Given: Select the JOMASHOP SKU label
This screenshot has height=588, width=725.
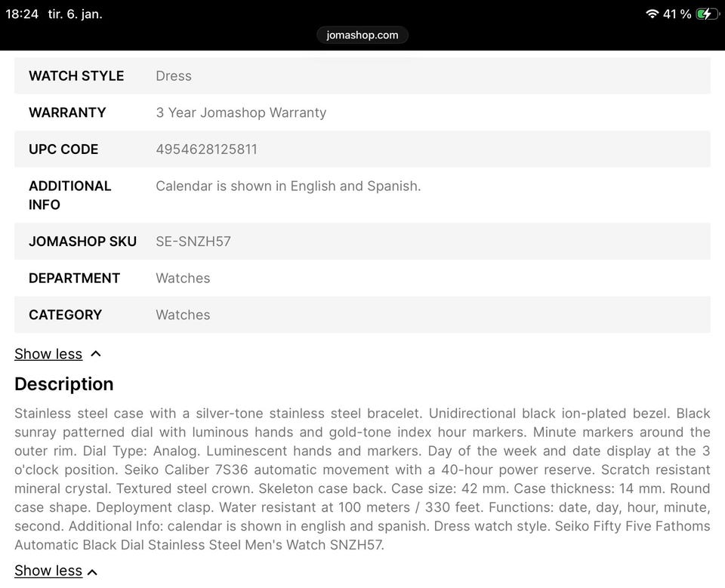Looking at the screenshot, I should point(83,242).
